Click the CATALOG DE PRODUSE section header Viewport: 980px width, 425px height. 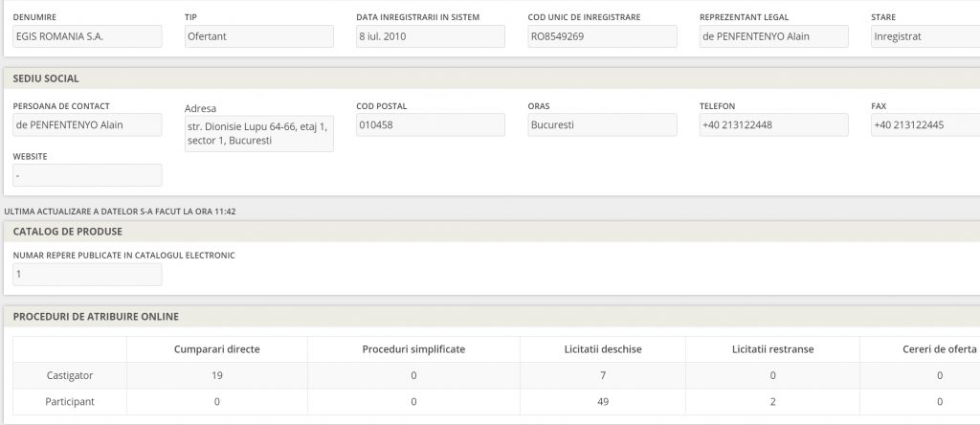492,232
